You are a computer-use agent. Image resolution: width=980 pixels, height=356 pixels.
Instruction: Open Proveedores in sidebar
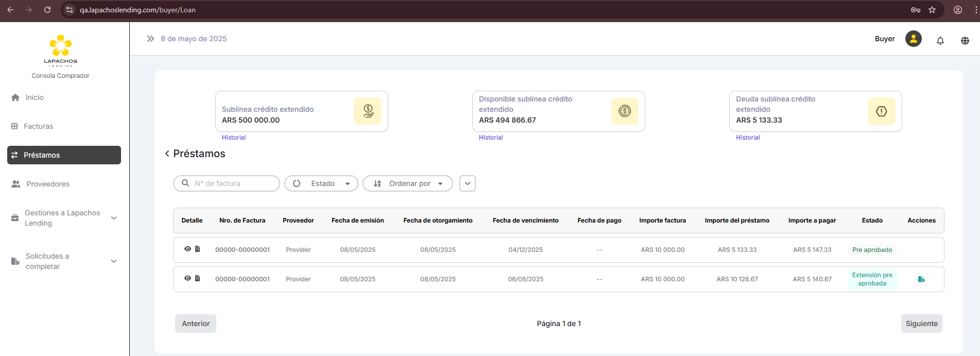47,184
